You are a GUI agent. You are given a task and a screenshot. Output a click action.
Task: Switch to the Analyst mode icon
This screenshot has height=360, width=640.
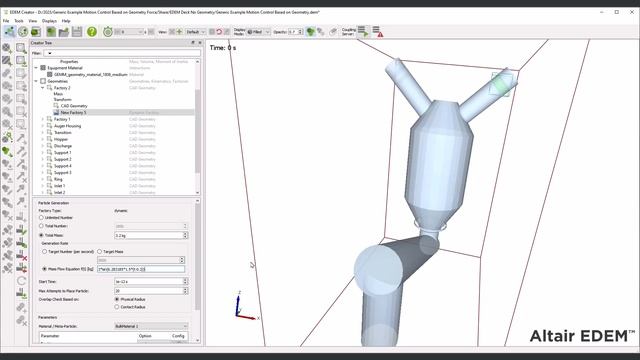36,31
